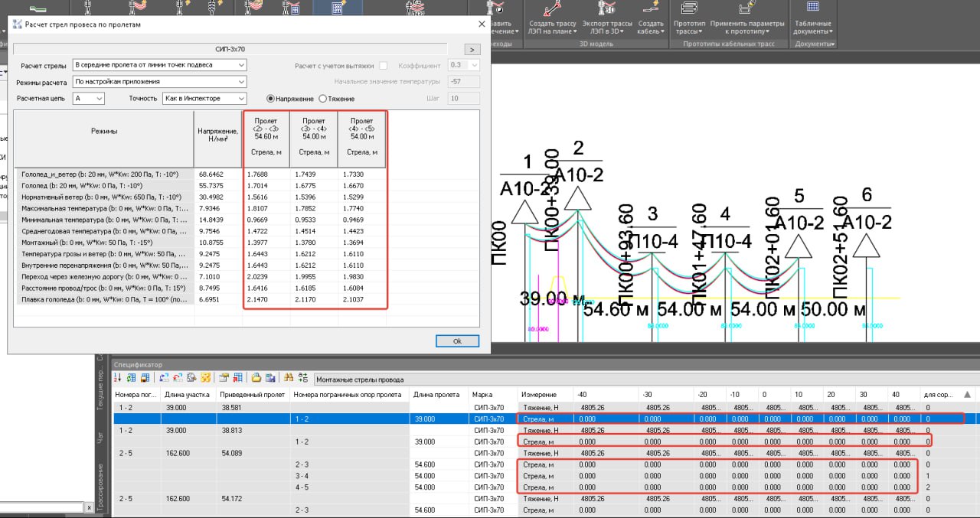Click the binoculars search icon in Спецификатор
This screenshot has height=518, width=980.
(x=288, y=377)
